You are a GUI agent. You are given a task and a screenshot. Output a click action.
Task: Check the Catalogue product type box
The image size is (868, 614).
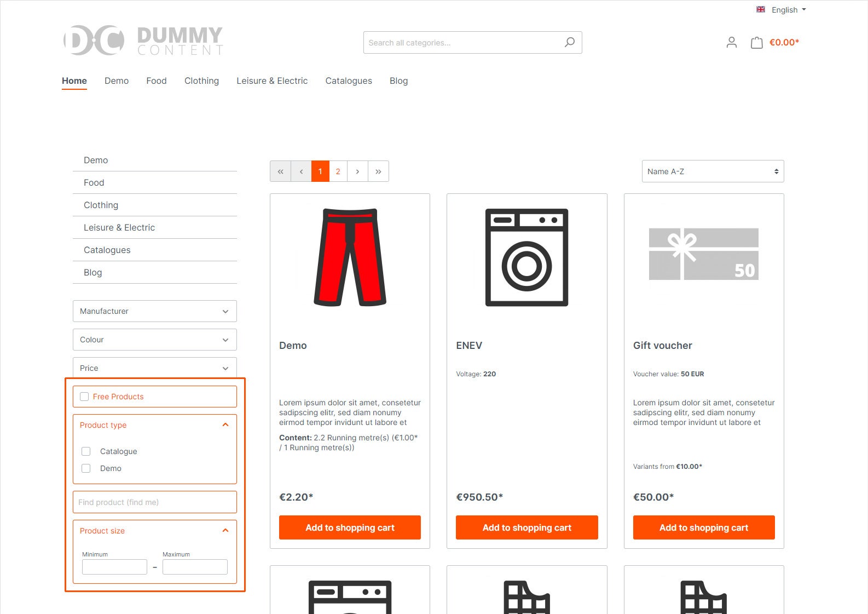tap(86, 451)
